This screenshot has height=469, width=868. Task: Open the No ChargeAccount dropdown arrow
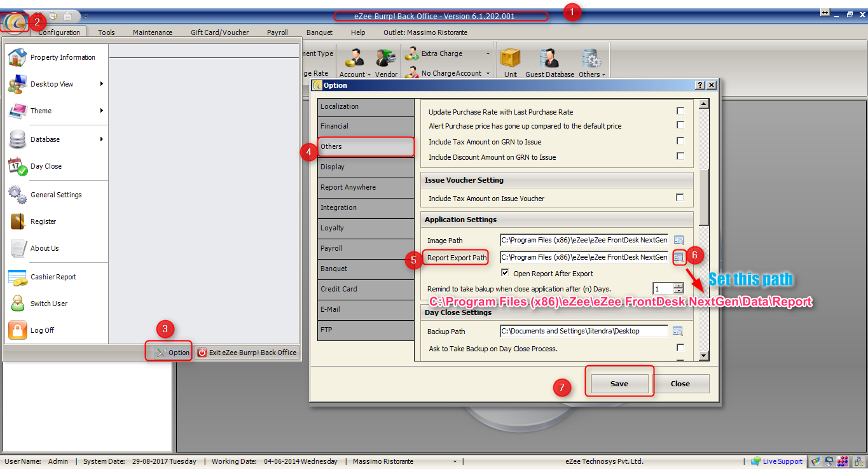point(488,74)
